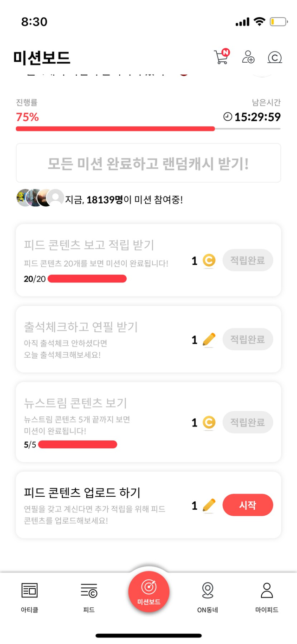Switch to the 피드 tab

point(89,597)
